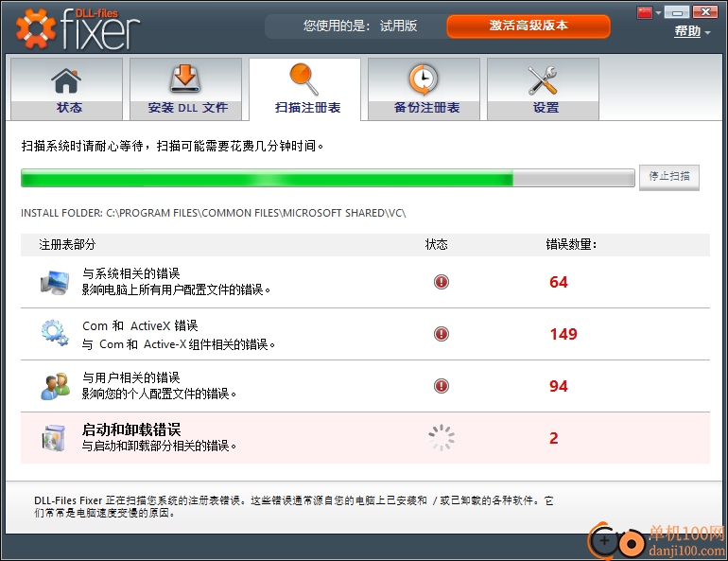Select the 与用户相关的错误 row title
The height and width of the screenshot is (561, 728).
[x=130, y=377]
